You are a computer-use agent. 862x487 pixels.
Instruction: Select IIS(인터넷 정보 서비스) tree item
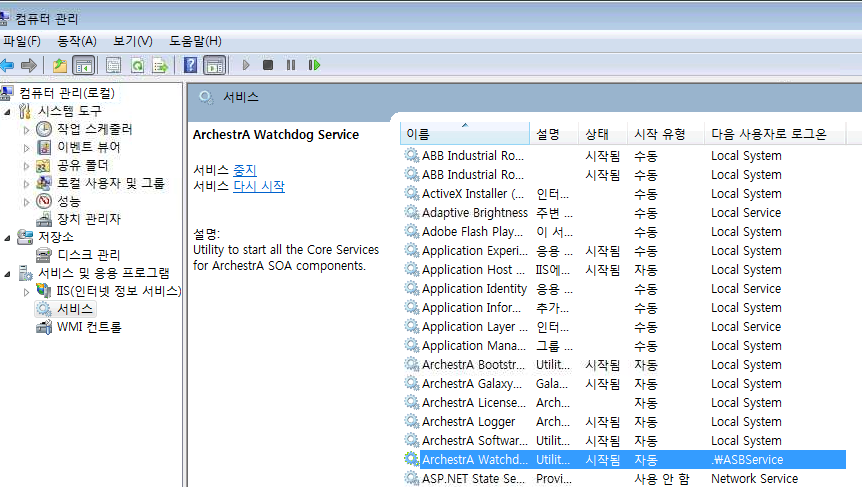coord(119,291)
